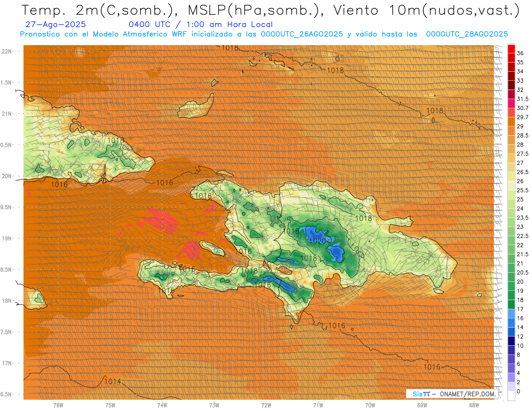Click the "70W" longitude axis label
532x411 pixels.
point(370,405)
